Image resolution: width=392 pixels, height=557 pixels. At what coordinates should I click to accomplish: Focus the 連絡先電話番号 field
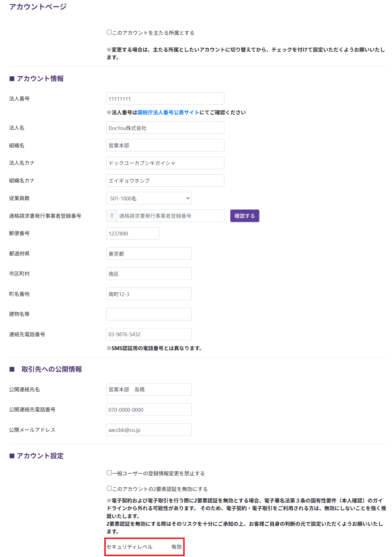click(149, 334)
